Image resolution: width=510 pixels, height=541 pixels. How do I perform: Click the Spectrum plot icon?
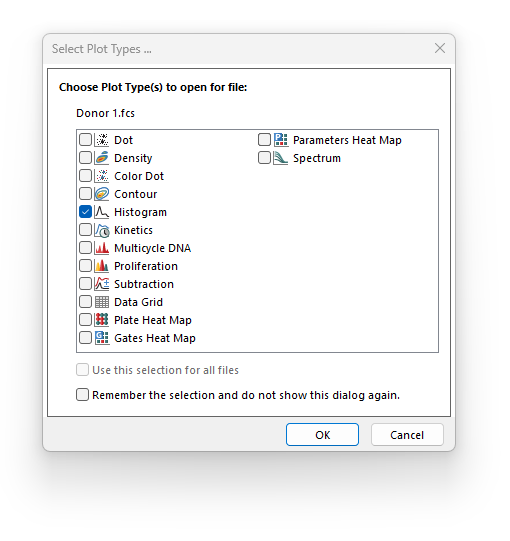point(281,158)
